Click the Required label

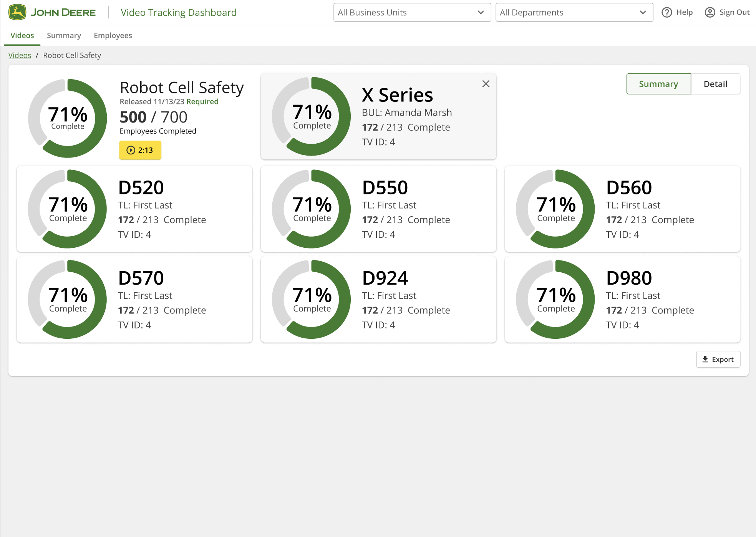click(x=202, y=101)
